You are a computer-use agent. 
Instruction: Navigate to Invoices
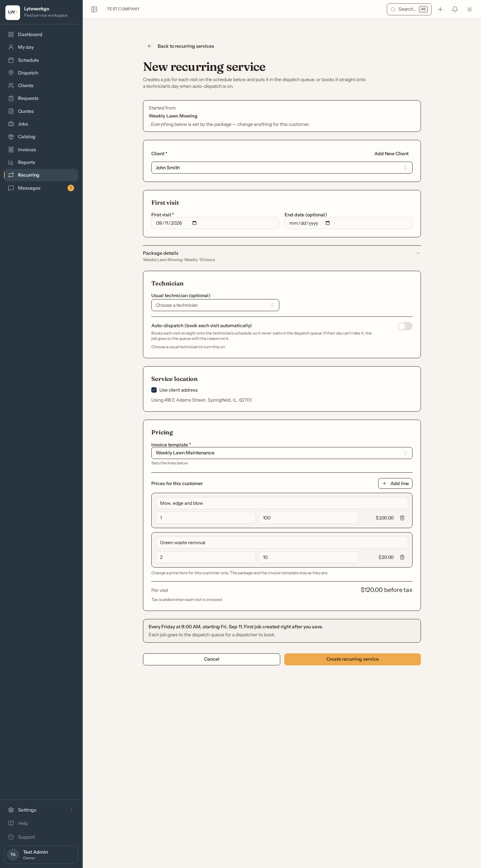pos(41,149)
